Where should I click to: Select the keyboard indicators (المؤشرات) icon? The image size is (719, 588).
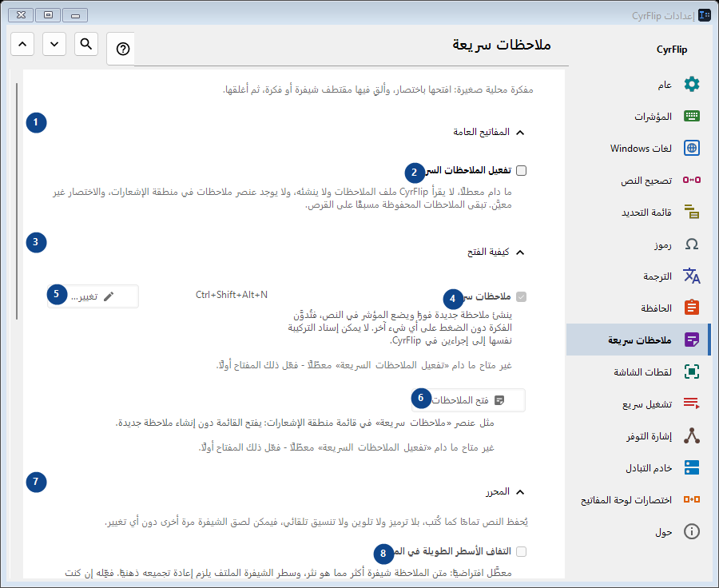pos(692,116)
